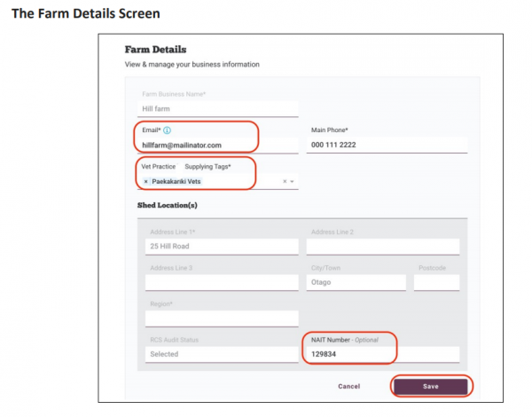Viewport: 532px width, 417px height.
Task: Focus the Address Line 1 field
Action: pos(222,246)
